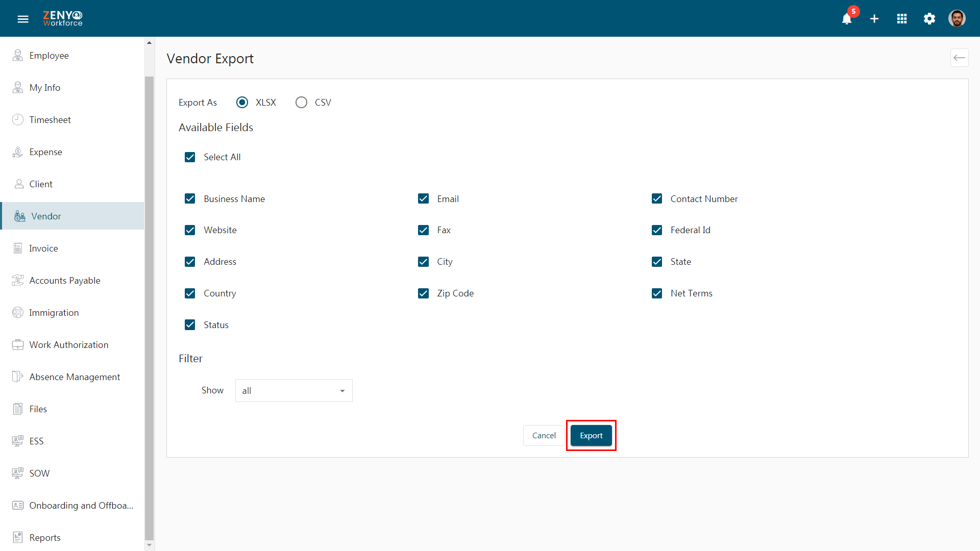Viewport: 980px width, 551px height.
Task: Click the Client sidebar icon
Action: click(x=19, y=184)
